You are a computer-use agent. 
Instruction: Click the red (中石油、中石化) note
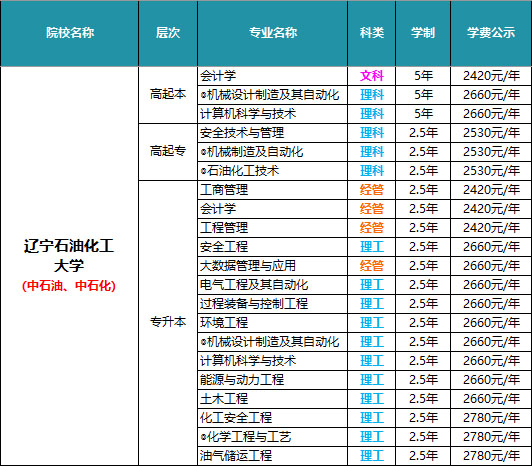coord(69,285)
